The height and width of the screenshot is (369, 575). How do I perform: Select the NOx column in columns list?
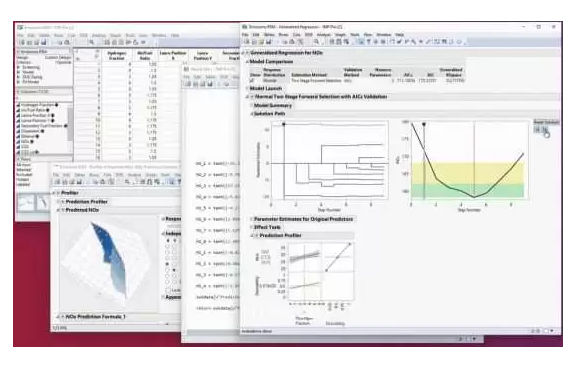(x=25, y=141)
